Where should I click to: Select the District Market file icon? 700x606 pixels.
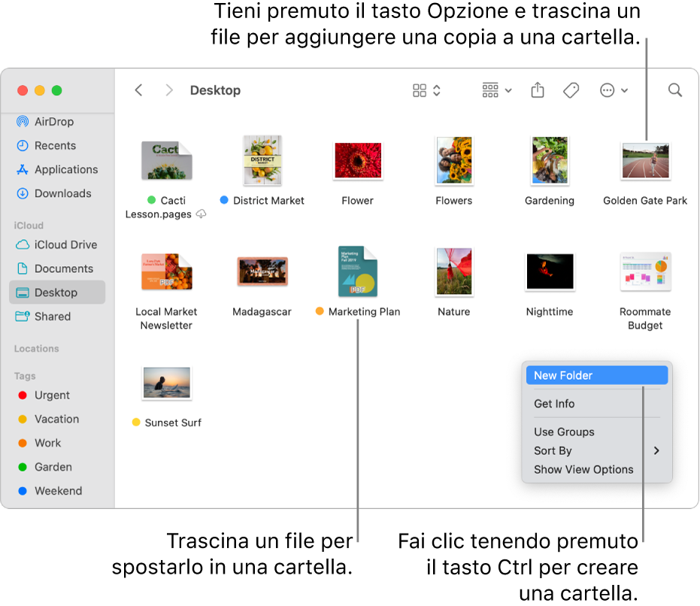[262, 160]
